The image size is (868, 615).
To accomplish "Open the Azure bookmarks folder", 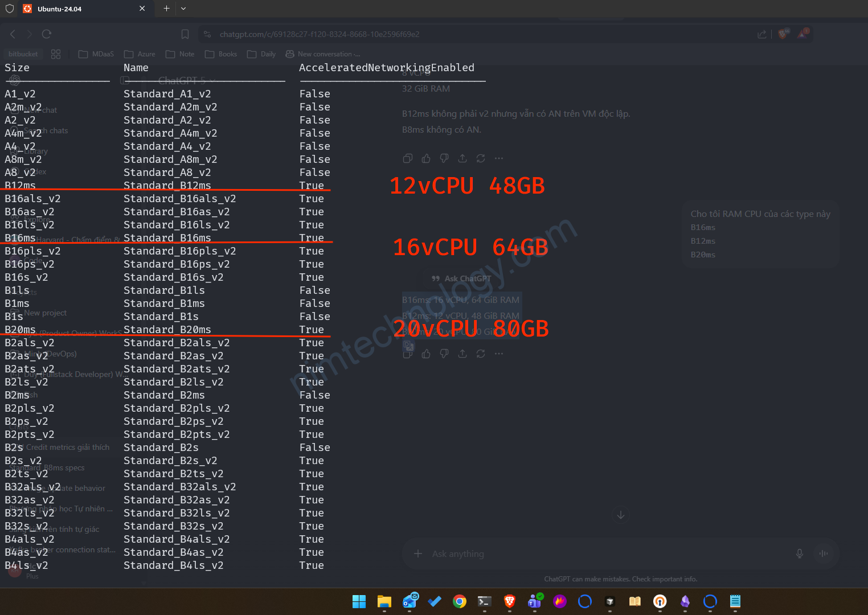I will pyautogui.click(x=140, y=54).
